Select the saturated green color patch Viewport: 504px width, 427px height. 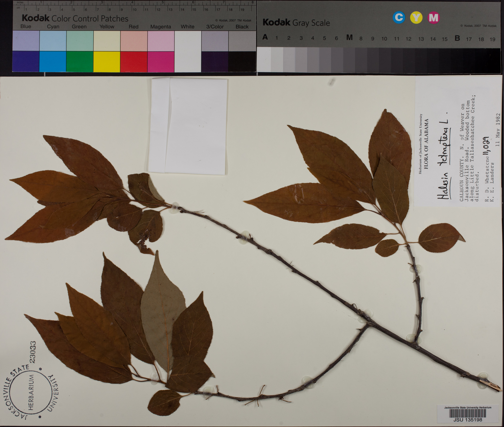(80, 61)
